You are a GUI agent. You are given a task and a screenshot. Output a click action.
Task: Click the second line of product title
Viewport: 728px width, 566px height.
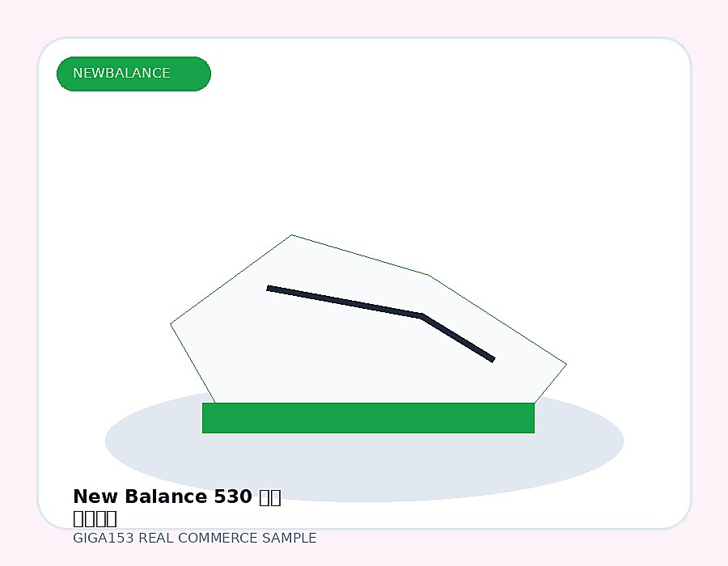95,518
